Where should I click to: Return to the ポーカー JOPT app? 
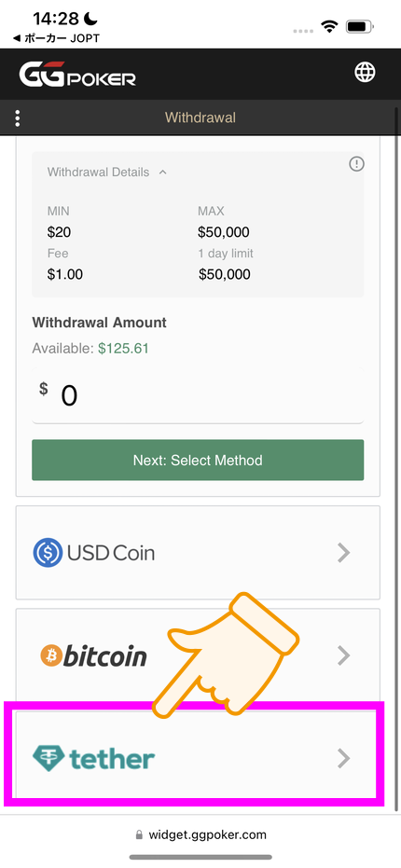56,38
